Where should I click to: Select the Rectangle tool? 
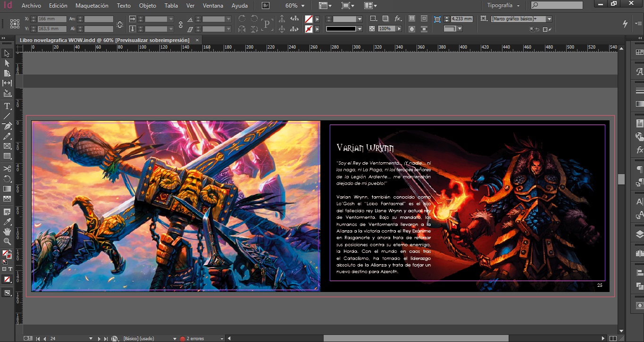click(x=7, y=156)
